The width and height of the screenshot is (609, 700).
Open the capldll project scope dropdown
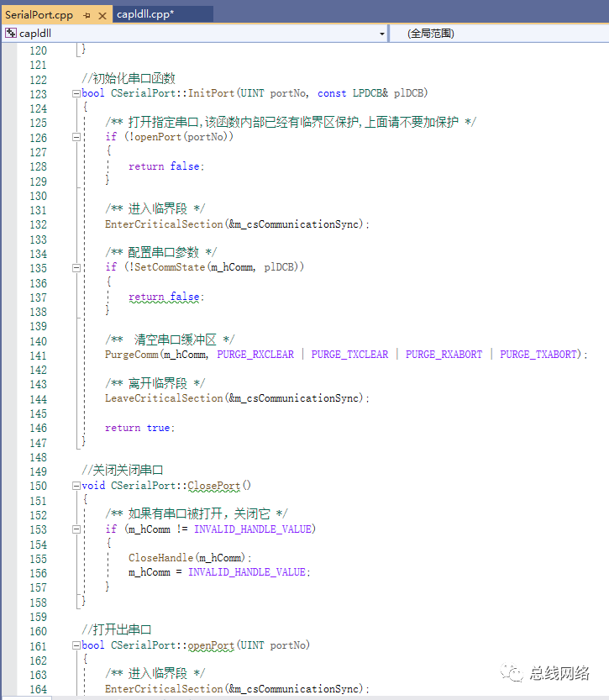pyautogui.click(x=382, y=34)
